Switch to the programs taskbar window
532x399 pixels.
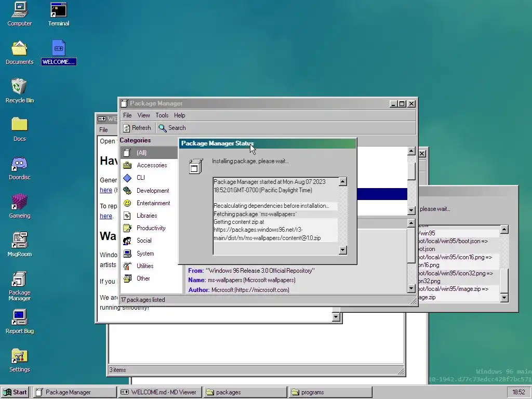click(330, 392)
